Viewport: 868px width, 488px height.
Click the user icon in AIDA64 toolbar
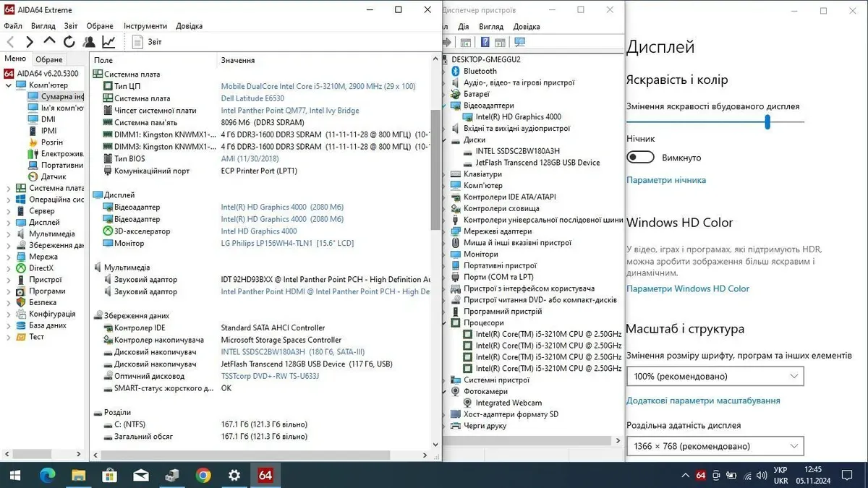click(89, 42)
